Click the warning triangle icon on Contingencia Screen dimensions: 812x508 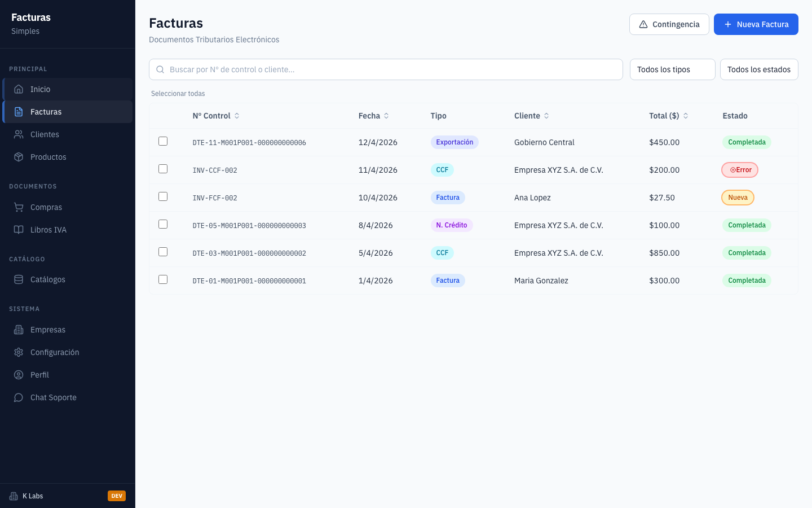(x=643, y=24)
